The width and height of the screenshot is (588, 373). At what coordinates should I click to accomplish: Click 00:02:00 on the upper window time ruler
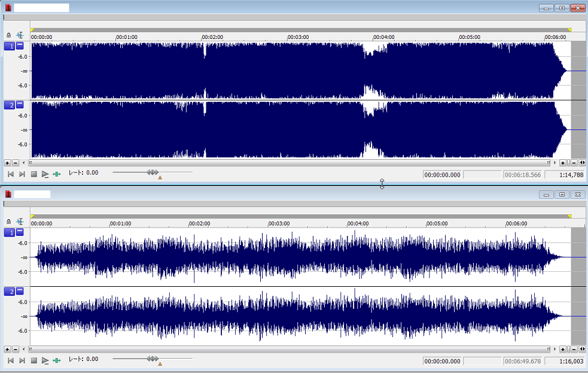pos(212,37)
